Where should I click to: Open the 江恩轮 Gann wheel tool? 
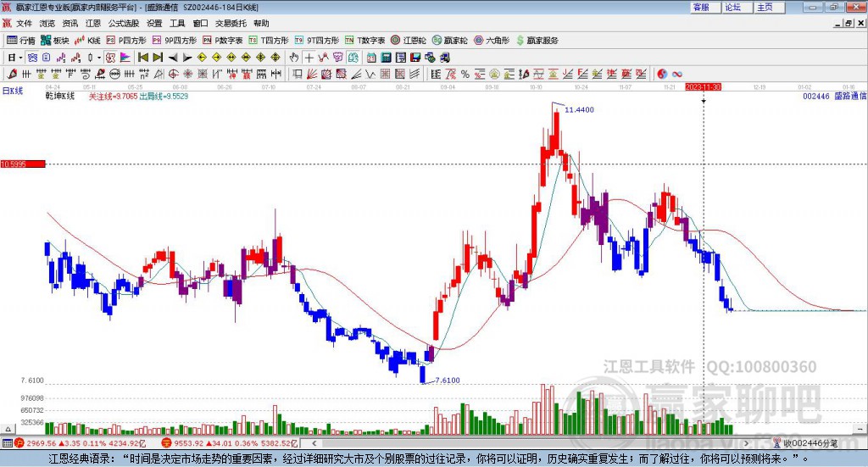[409, 41]
